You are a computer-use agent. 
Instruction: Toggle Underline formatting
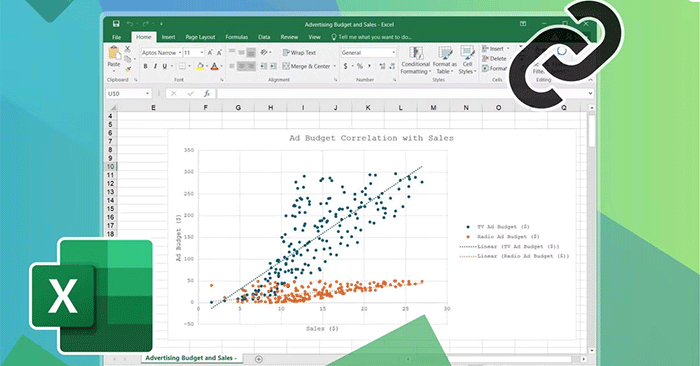click(165, 66)
